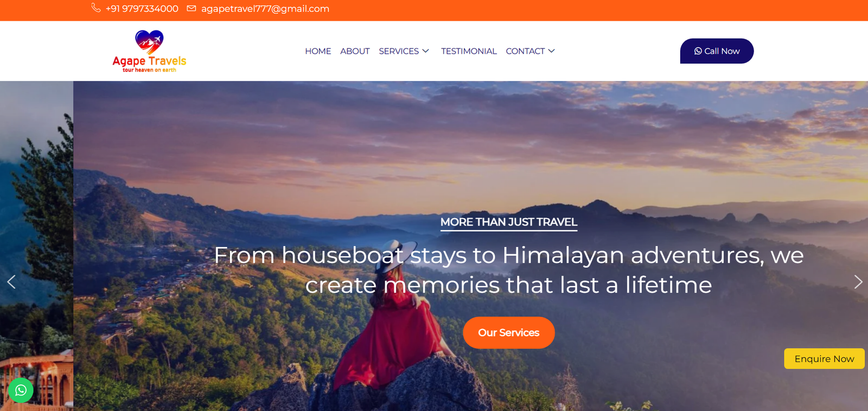The width and height of the screenshot is (868, 411).
Task: Expand the Services dropdown chevron
Action: coord(426,51)
